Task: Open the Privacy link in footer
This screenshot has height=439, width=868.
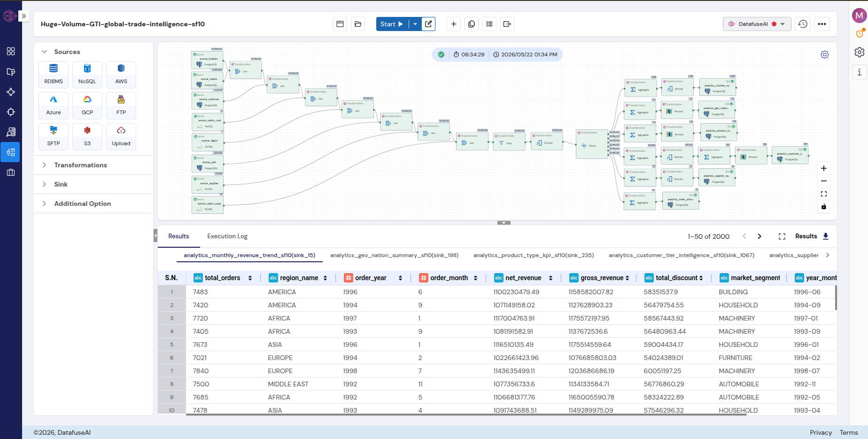Action: pyautogui.click(x=821, y=432)
